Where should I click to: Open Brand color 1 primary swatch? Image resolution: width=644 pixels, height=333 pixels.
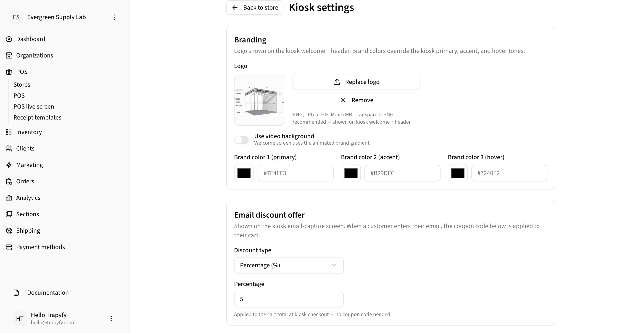[244, 173]
